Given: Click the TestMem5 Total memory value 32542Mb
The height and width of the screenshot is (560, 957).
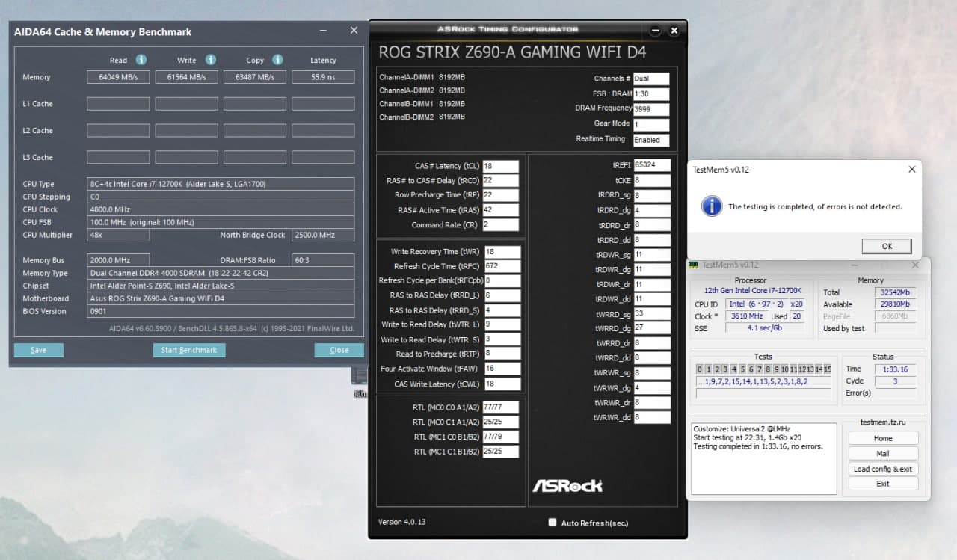Looking at the screenshot, I should click(x=895, y=292).
